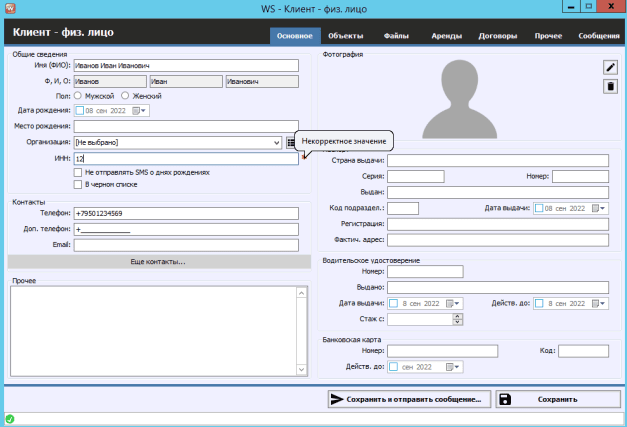Image resolution: width=627 pixels, height=427 pixels.
Task: Delete the photo with trash icon
Action: pos(610,87)
